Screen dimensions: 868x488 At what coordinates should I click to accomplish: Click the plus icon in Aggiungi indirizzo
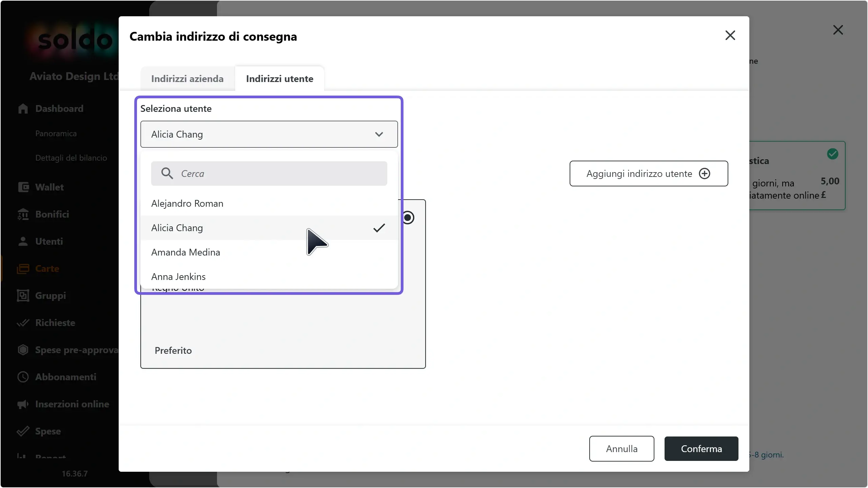coord(704,174)
